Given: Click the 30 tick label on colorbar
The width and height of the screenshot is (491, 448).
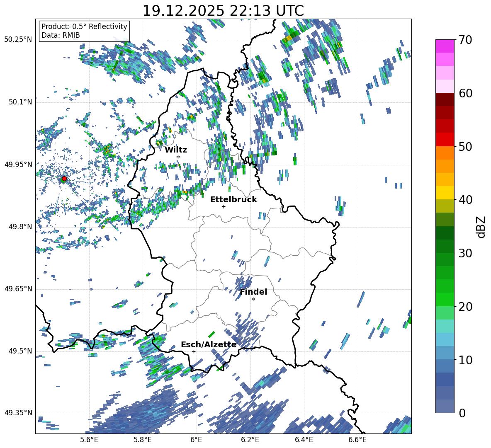Looking at the screenshot, I should pos(465,253).
